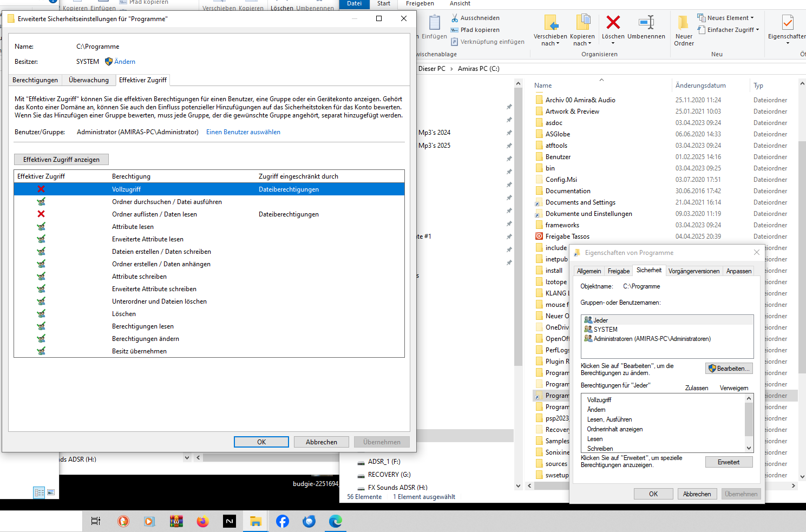The height and width of the screenshot is (532, 806).
Task: Click the check icon beside Besitz übernehmen
Action: (41, 351)
